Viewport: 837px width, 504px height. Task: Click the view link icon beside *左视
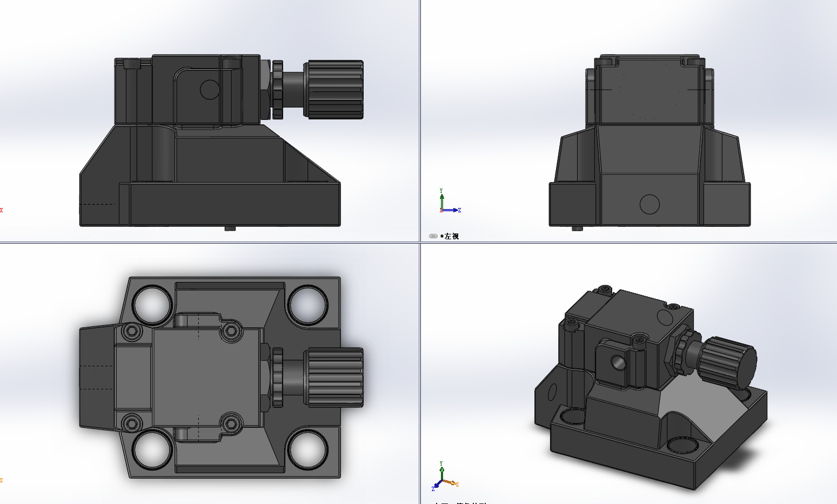click(x=433, y=236)
